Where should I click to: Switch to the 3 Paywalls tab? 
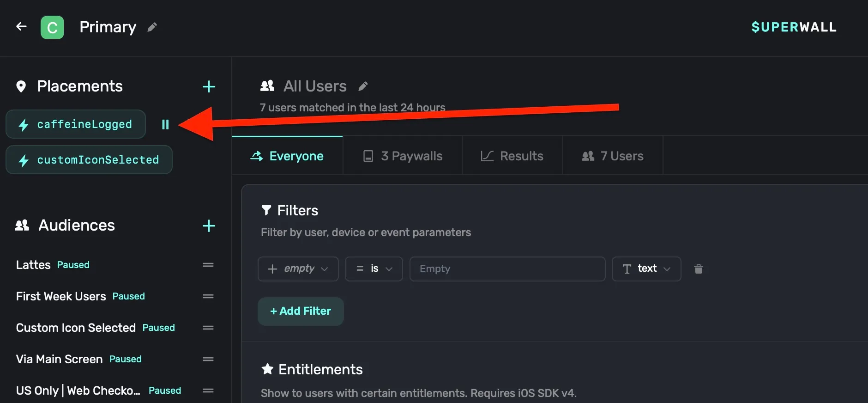pos(403,156)
